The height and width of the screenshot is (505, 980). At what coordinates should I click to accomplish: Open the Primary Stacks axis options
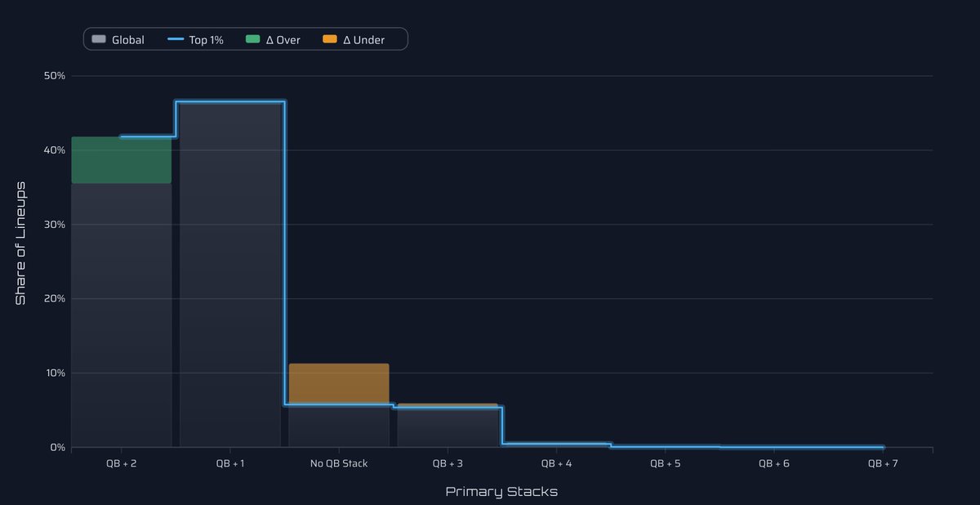click(501, 491)
